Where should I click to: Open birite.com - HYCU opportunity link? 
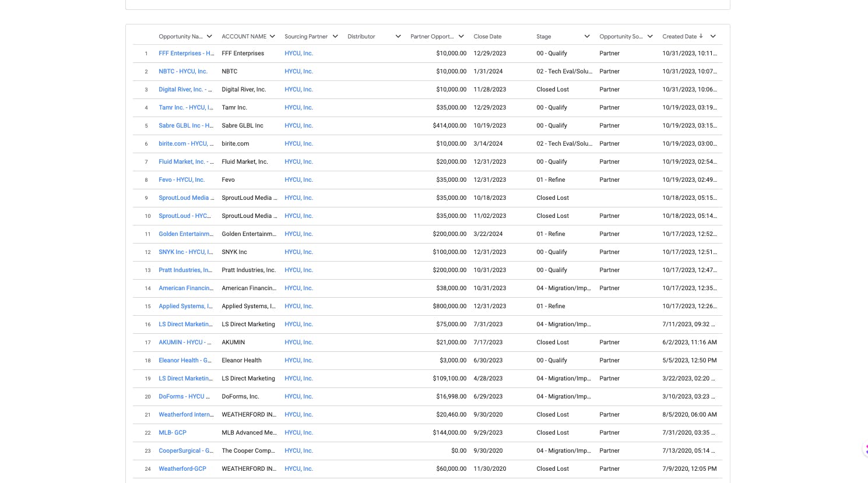point(187,143)
